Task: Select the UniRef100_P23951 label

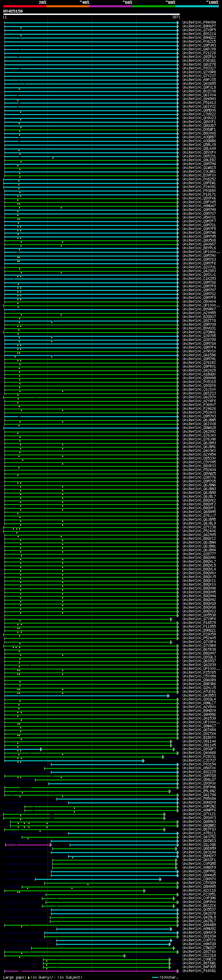Action: coord(199,894)
